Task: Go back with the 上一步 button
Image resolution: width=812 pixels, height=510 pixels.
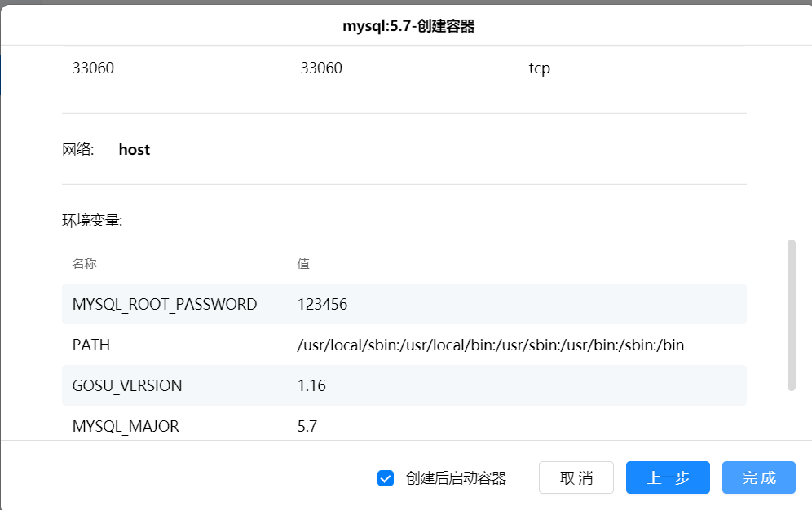Action: 668,477
